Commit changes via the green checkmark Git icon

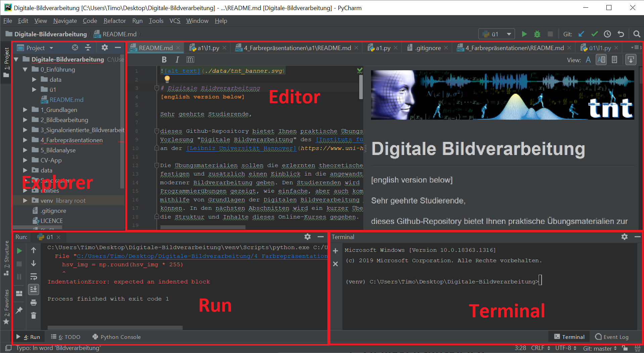[x=594, y=34]
